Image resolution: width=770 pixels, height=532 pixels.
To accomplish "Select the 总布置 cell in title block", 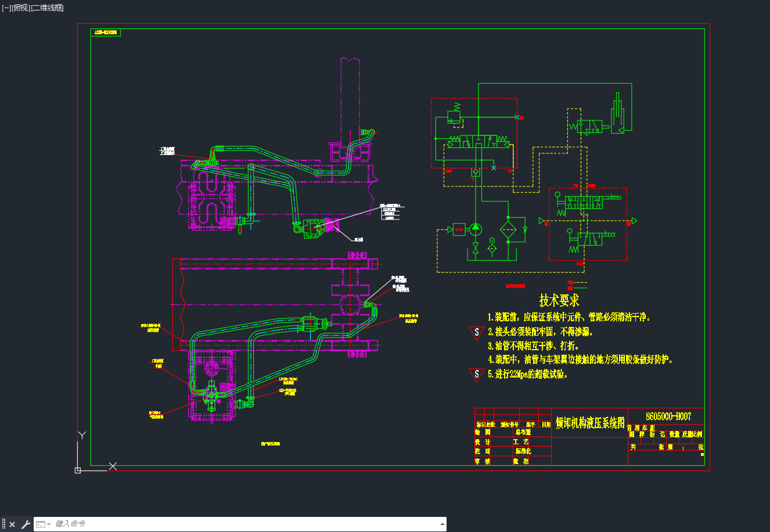I will 523,432.
